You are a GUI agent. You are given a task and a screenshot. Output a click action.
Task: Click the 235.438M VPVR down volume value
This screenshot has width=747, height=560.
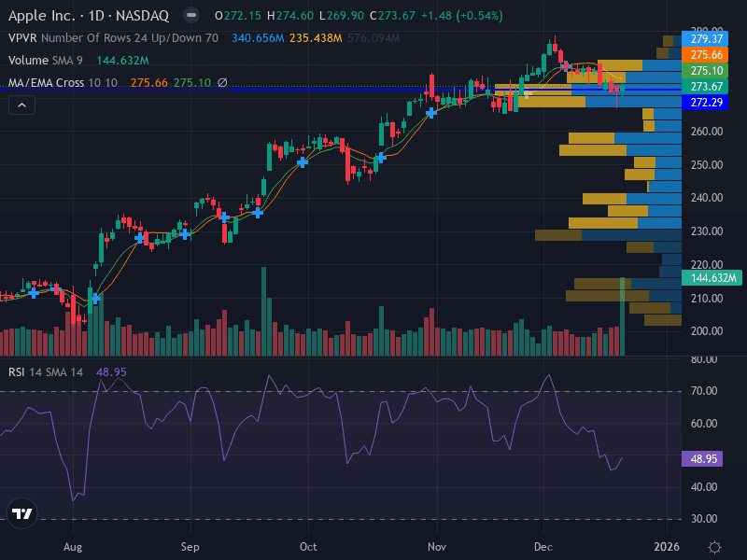point(316,38)
